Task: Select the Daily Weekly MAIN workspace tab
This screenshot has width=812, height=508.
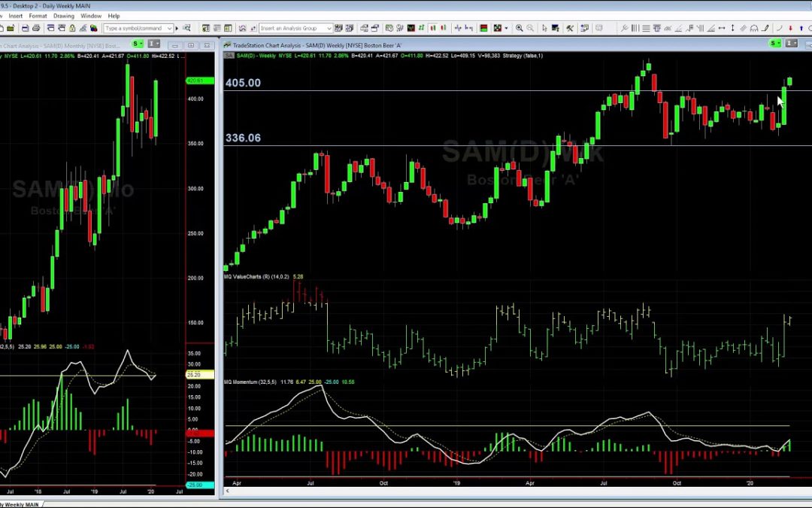Action: (21, 503)
